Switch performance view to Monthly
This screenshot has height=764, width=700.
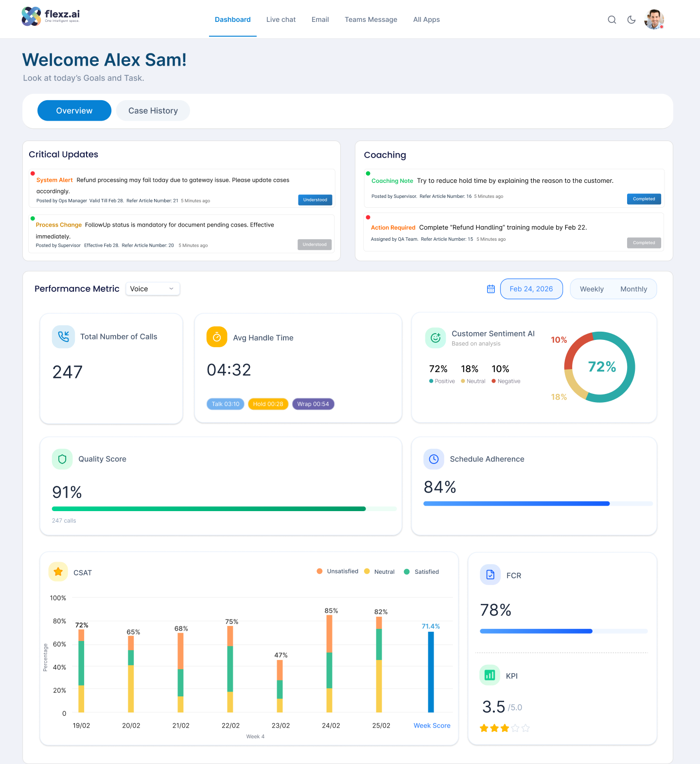pos(634,289)
